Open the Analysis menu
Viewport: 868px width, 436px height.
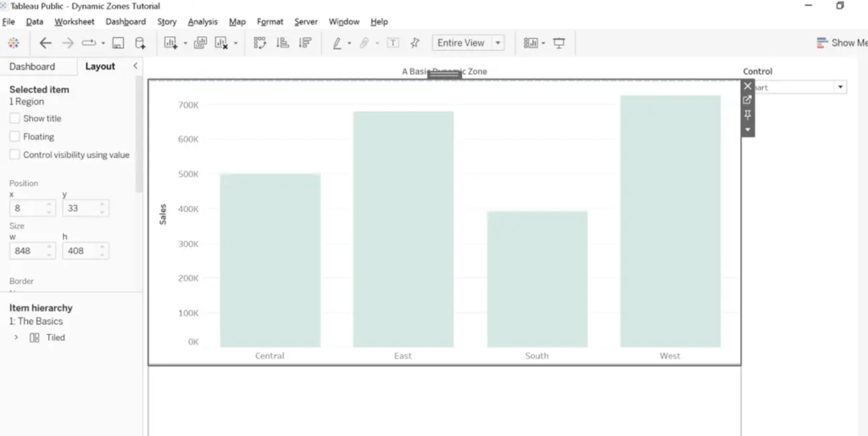pyautogui.click(x=203, y=21)
